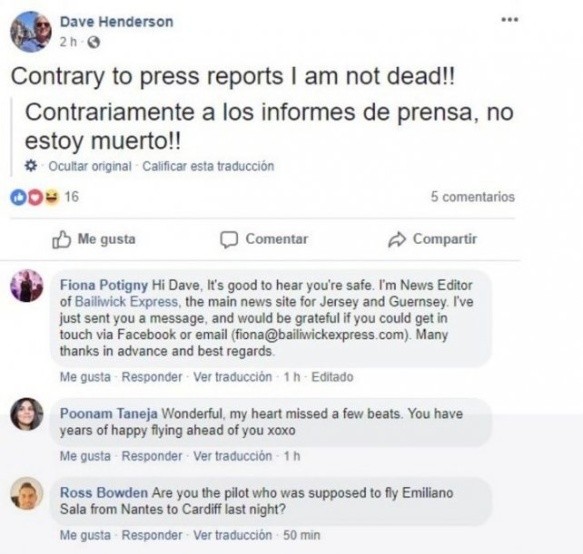Click Calificar esta traducción link
The height and width of the screenshot is (554, 583).
tap(208, 166)
